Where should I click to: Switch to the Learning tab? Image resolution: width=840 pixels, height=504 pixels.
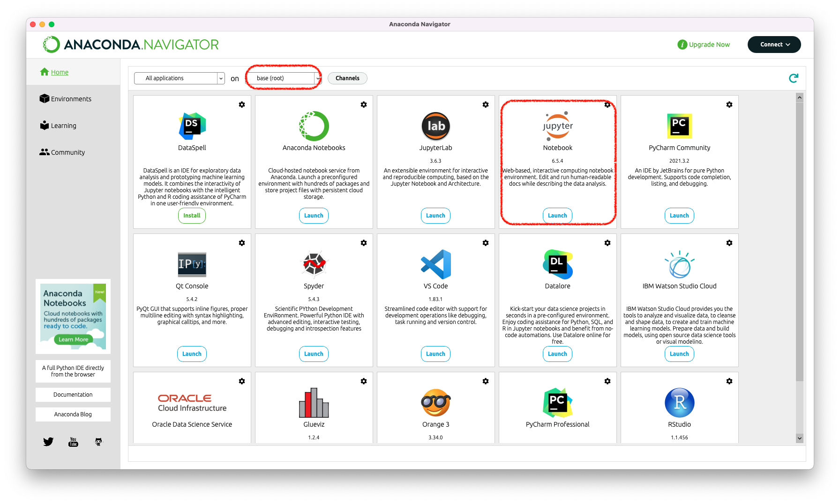(58, 126)
